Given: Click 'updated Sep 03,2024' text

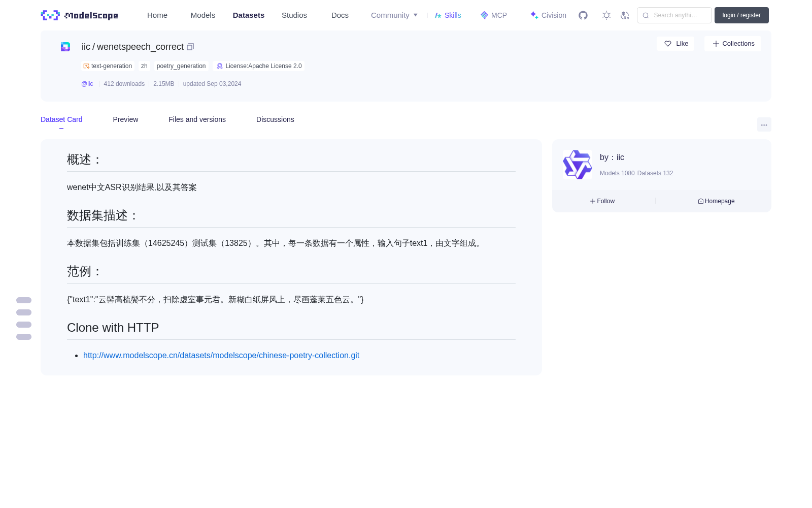Looking at the screenshot, I should (x=212, y=84).
